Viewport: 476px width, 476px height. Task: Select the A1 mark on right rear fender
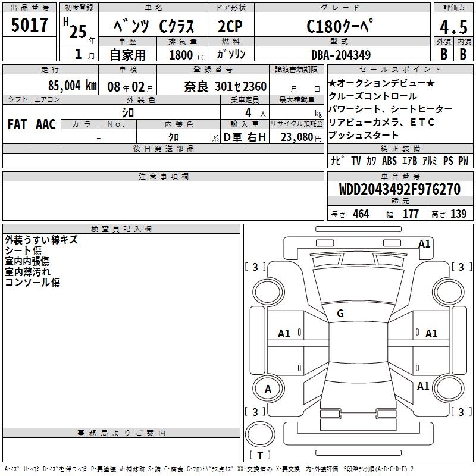(x=423, y=386)
